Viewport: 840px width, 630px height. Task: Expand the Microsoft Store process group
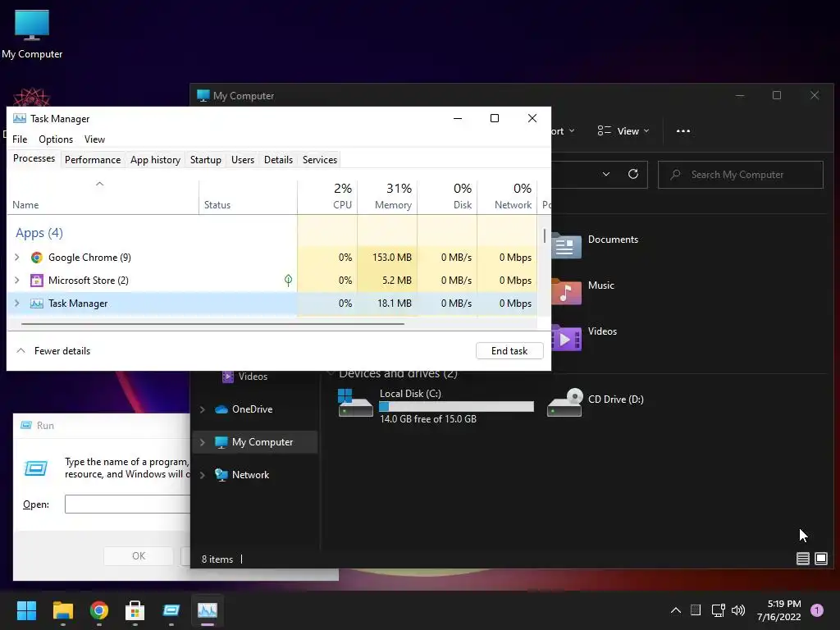click(x=16, y=281)
